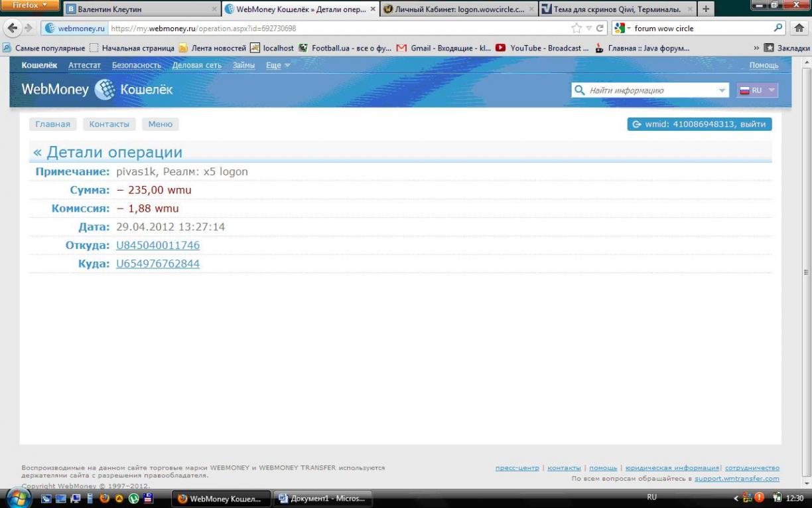Bookmark this page with the star icon

coord(577,29)
